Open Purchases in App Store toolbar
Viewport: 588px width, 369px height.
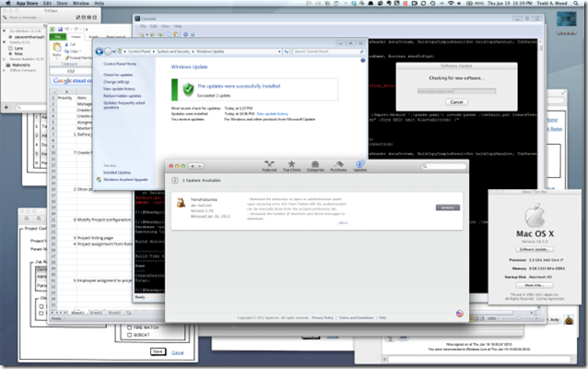coord(338,166)
